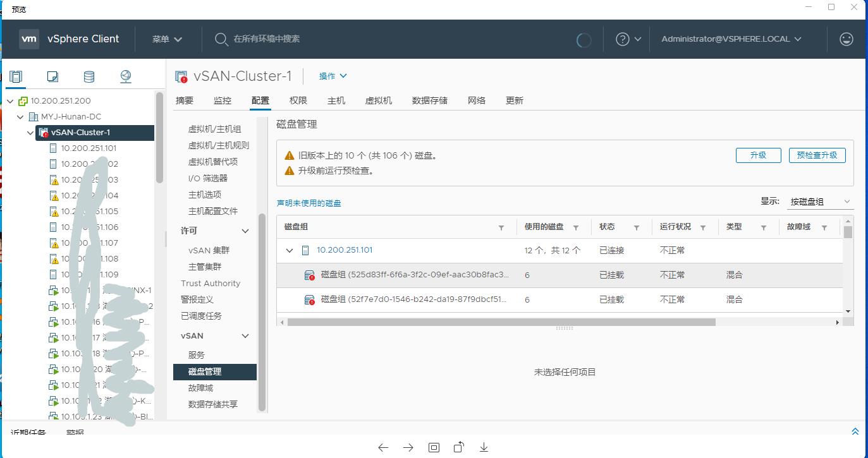868x458 pixels.
Task: Filter the 运行状况 column
Action: click(x=704, y=227)
